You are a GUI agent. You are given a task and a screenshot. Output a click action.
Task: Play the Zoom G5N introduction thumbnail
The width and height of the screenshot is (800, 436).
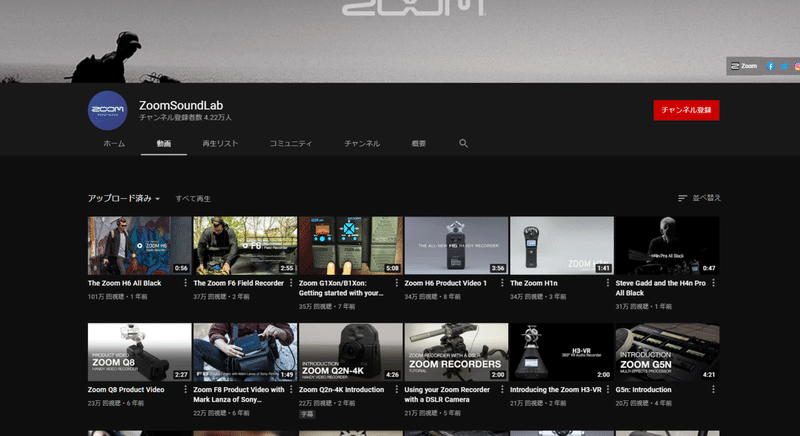click(667, 352)
